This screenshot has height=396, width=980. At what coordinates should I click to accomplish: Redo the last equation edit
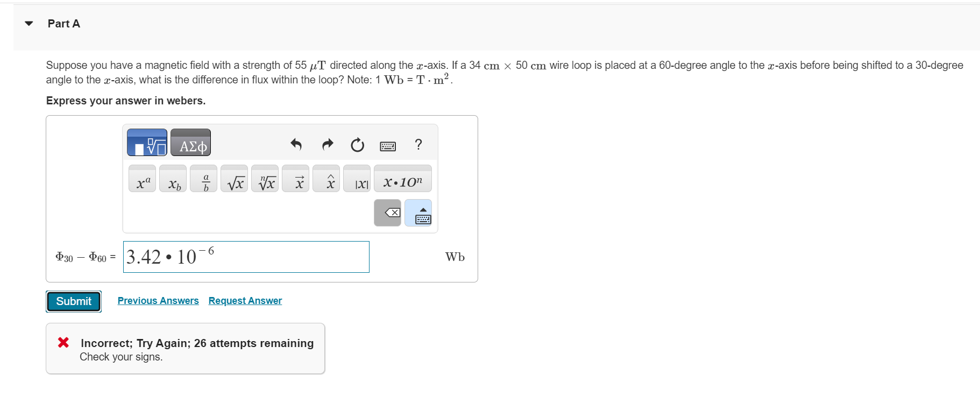tap(328, 144)
